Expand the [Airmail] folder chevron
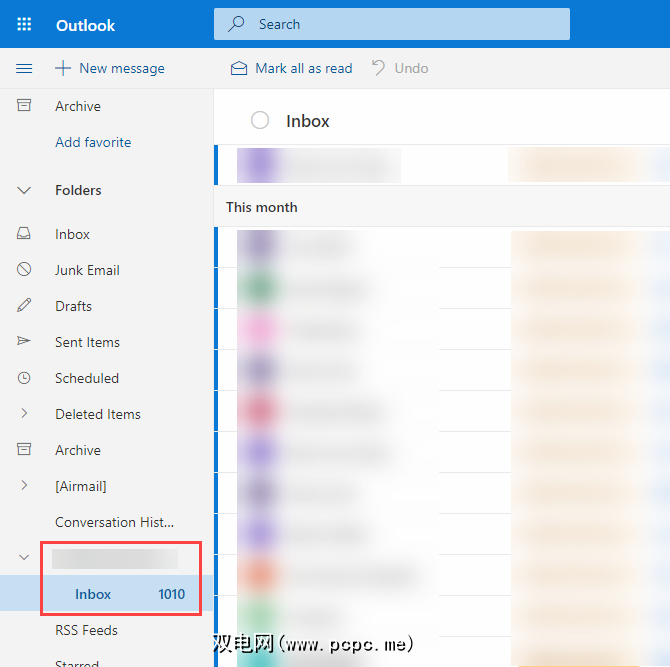 click(x=24, y=485)
